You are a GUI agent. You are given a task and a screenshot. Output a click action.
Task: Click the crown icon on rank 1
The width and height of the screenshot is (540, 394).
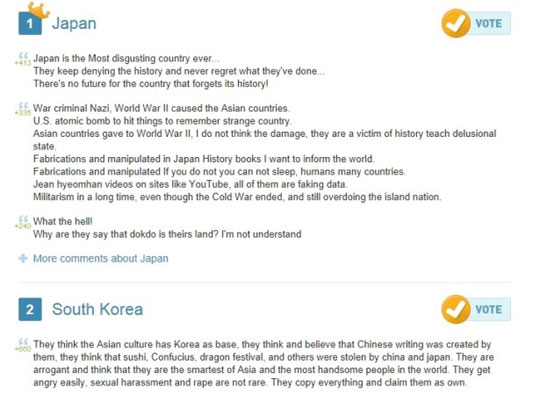pos(39,9)
